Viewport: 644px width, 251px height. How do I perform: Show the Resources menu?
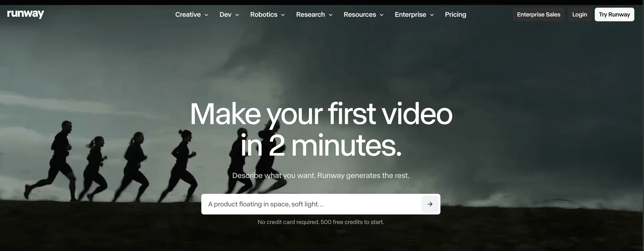point(364,14)
